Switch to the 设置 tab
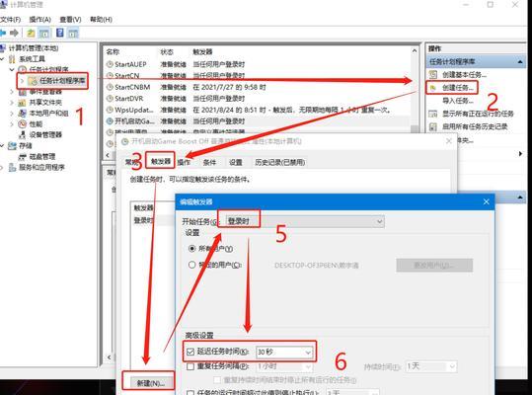Image resolution: width=532 pixels, height=395 pixels. point(236,162)
